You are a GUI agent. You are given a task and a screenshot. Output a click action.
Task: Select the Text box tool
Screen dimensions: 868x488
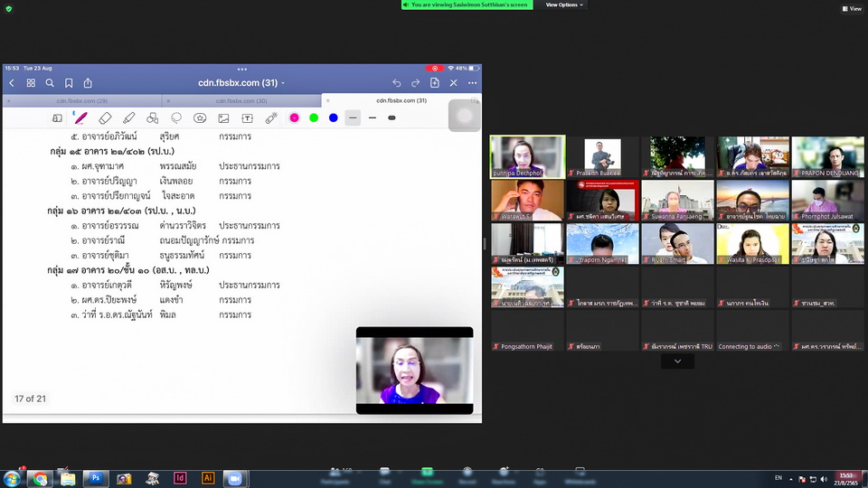pyautogui.click(x=248, y=117)
